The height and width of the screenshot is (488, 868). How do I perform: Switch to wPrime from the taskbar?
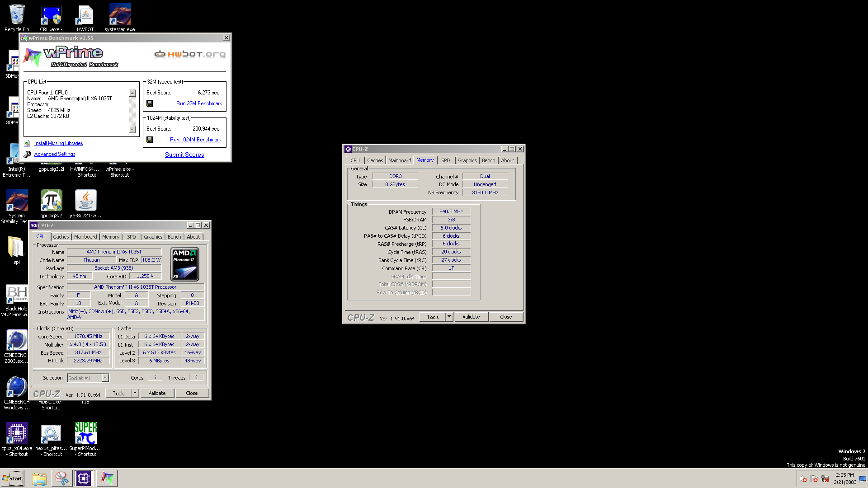click(107, 479)
